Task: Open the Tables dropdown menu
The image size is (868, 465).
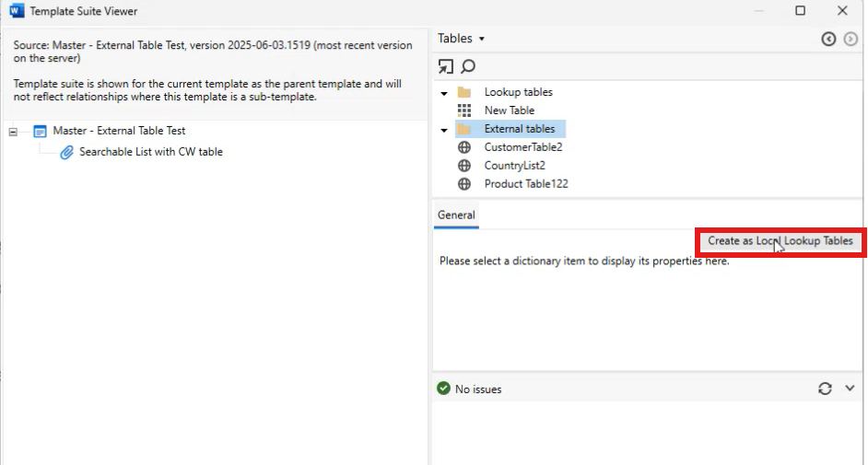Action: tap(462, 39)
